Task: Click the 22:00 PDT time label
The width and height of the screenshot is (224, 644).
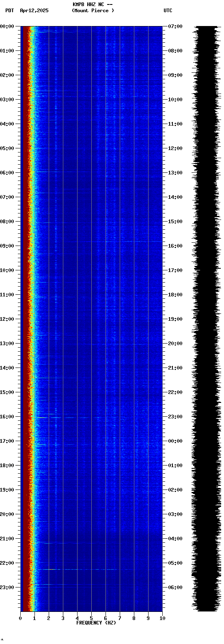Action: pyautogui.click(x=7, y=563)
